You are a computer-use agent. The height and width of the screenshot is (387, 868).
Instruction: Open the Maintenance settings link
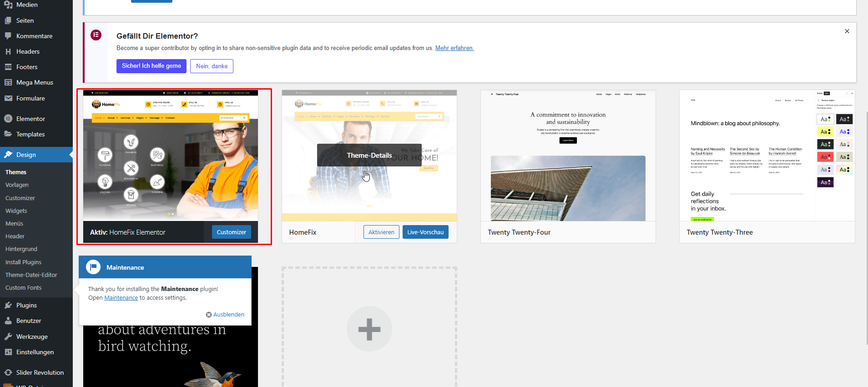point(121,297)
